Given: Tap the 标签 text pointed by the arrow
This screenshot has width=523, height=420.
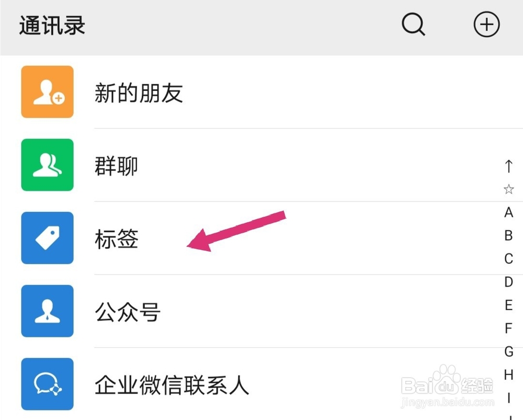Looking at the screenshot, I should coord(116,239).
